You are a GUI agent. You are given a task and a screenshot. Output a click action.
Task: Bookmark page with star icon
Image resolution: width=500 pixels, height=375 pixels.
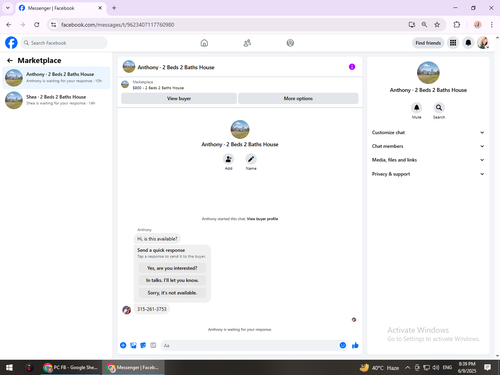(437, 24)
